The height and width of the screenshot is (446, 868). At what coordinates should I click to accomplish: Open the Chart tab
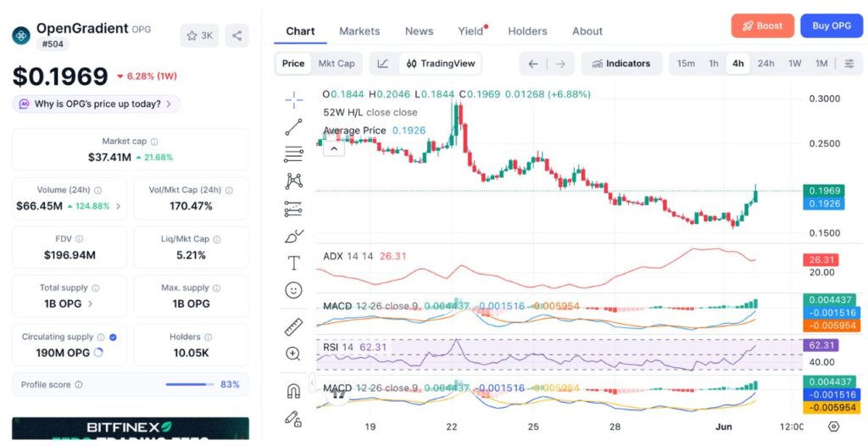[300, 31]
